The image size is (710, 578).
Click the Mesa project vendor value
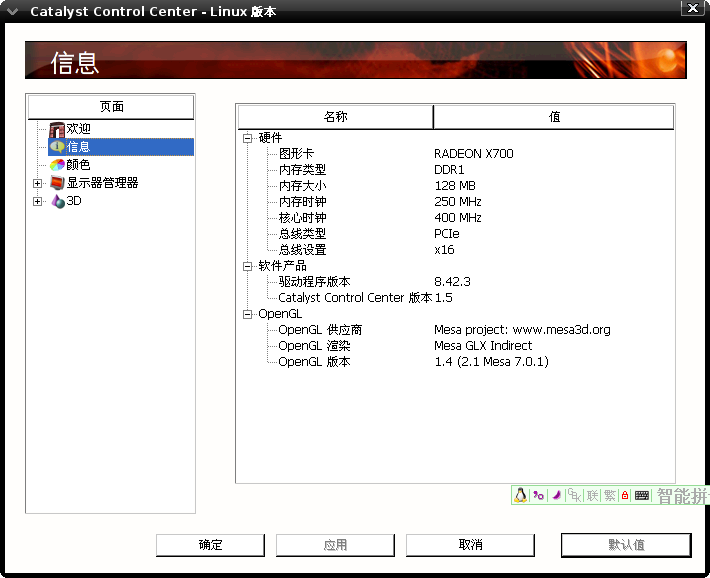click(x=522, y=330)
